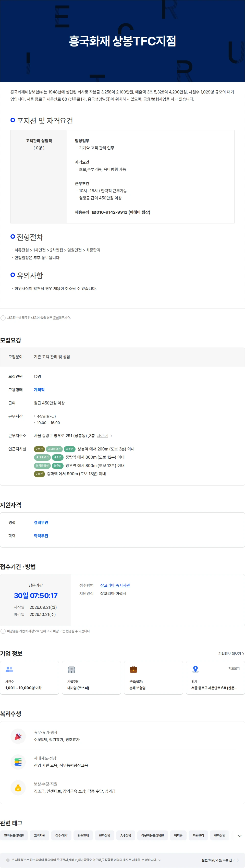Screen dimensions: 245x868
Task: Open 지도보기 next to the work address
Action: (x=104, y=436)
